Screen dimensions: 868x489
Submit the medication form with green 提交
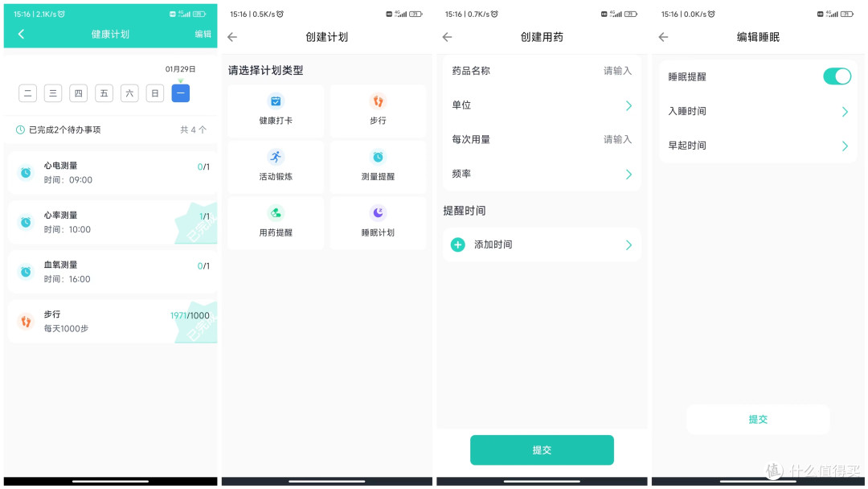[542, 450]
